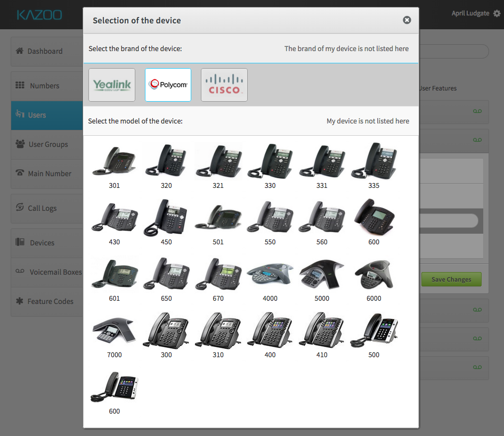The image size is (504, 436).
Task: Open the Dashboard sidebar item
Action: tap(47, 52)
